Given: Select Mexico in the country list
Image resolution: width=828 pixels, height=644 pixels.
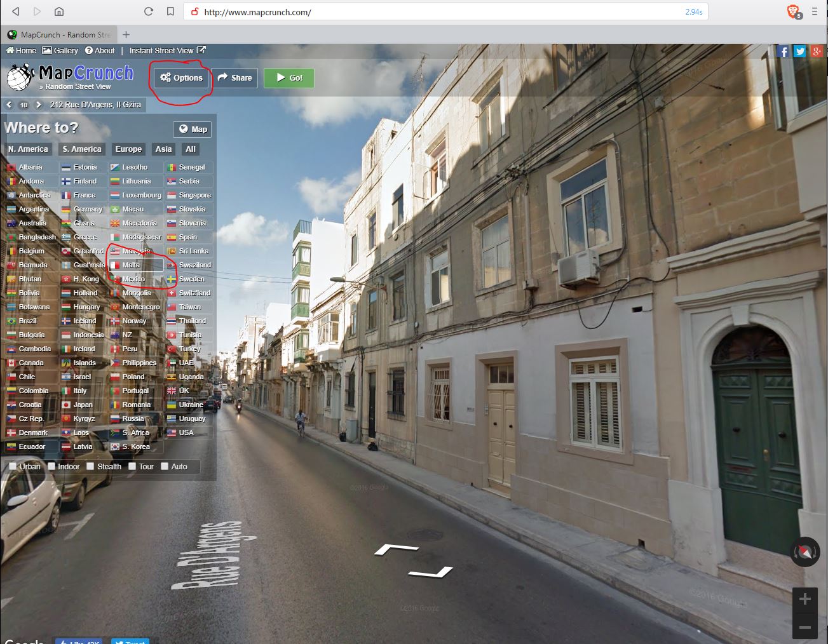Looking at the screenshot, I should coord(135,279).
